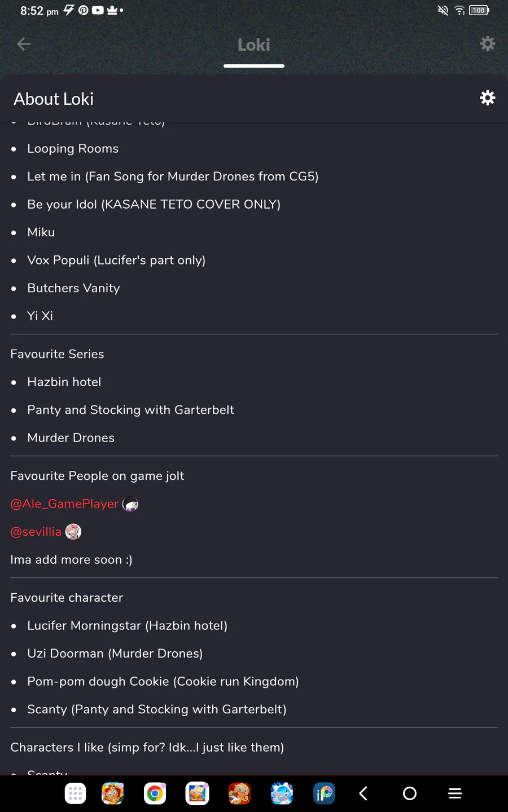Open the ibis Paint app
The height and width of the screenshot is (812, 508).
[324, 794]
